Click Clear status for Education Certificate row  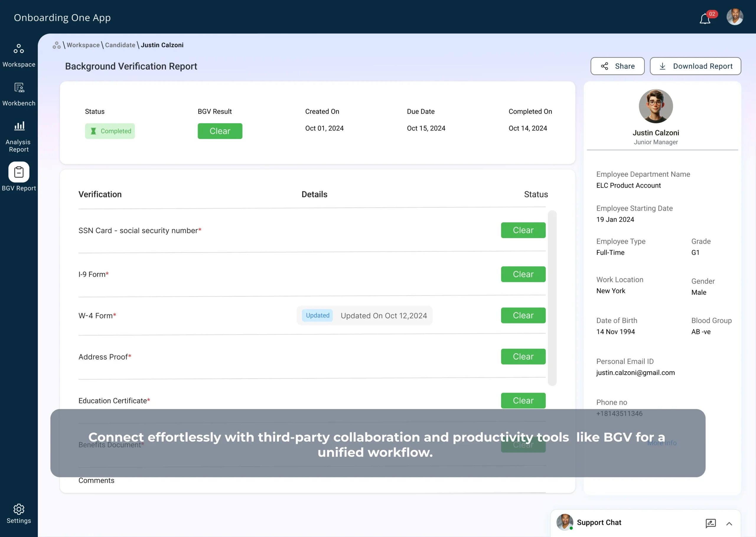coord(523,400)
